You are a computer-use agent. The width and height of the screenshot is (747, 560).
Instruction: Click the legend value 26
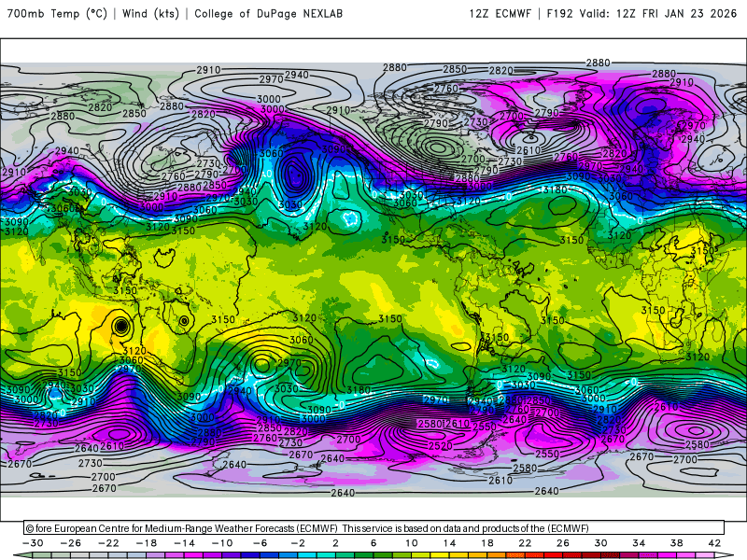[563, 543]
